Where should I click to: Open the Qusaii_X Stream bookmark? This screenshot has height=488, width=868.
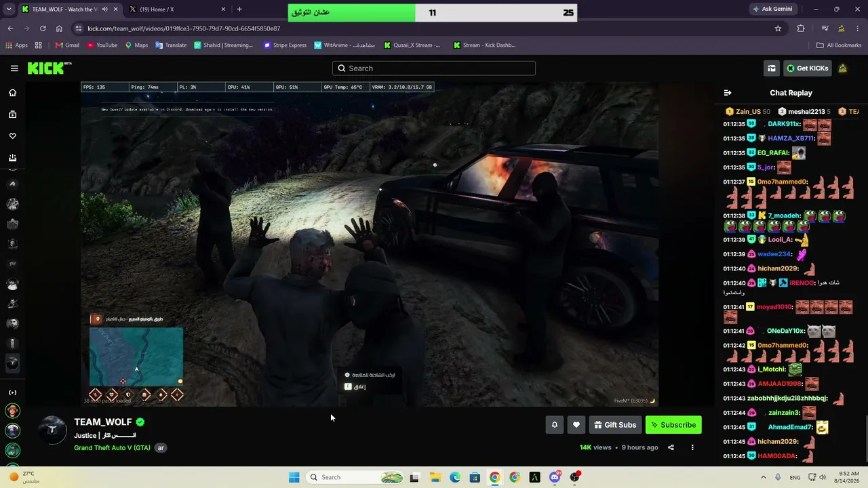(x=412, y=45)
